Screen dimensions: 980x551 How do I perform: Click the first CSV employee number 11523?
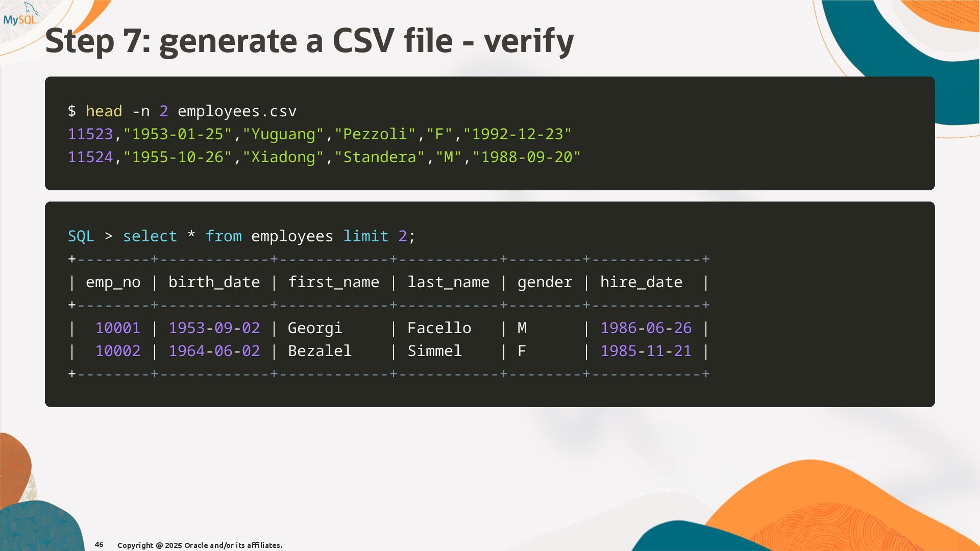(90, 134)
